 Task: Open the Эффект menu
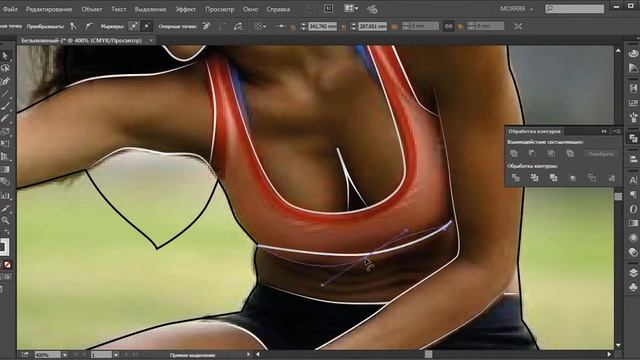pyautogui.click(x=186, y=9)
